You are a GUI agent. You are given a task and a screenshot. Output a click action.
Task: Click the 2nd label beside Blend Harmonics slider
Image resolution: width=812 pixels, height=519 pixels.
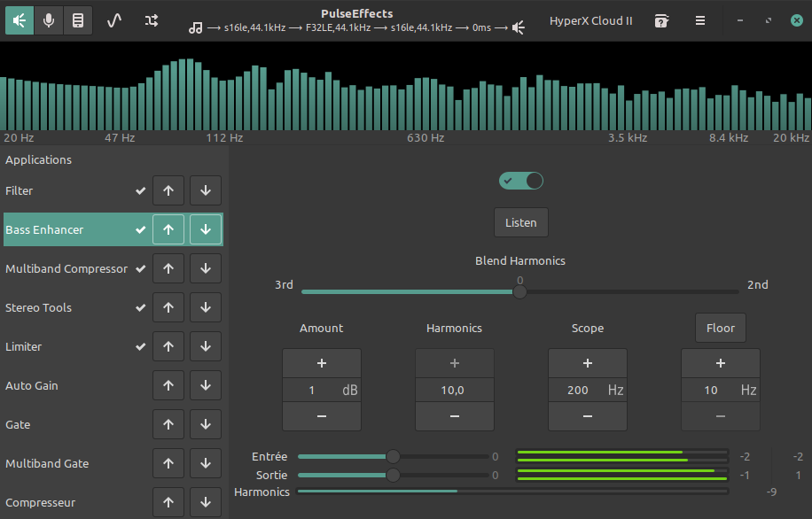point(758,284)
